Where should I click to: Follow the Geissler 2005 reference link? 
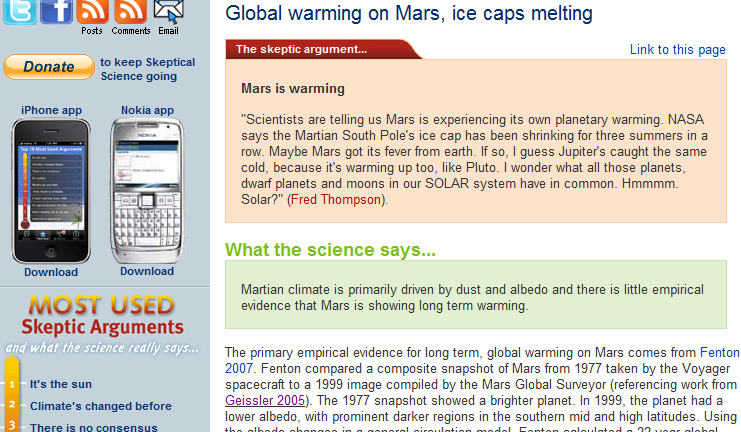pos(266,400)
